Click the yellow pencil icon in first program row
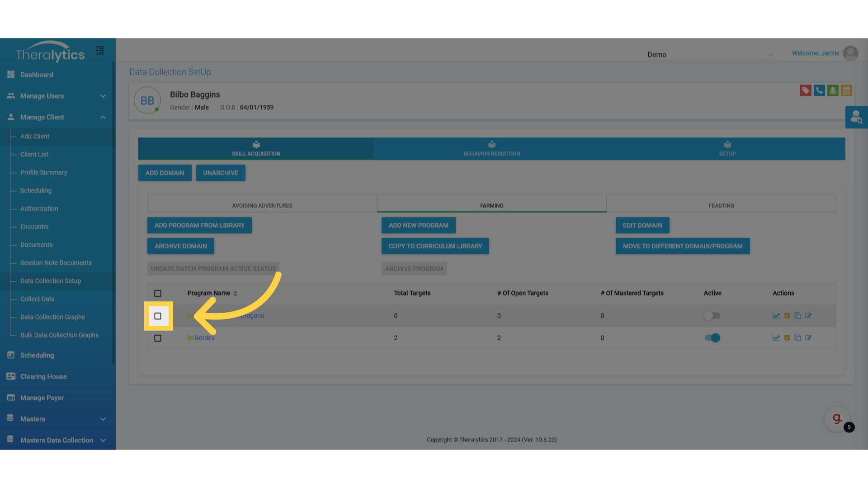This screenshot has width=868, height=488. [x=787, y=316]
